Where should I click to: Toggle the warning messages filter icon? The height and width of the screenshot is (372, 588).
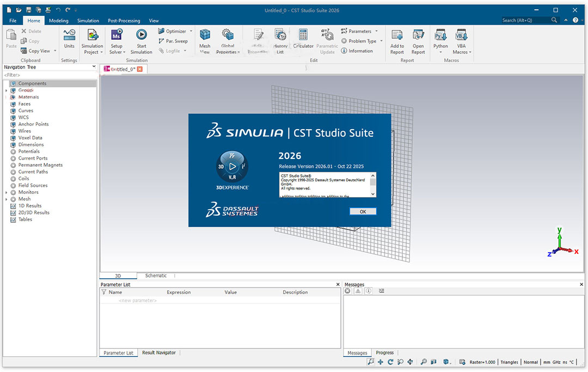pyautogui.click(x=358, y=291)
